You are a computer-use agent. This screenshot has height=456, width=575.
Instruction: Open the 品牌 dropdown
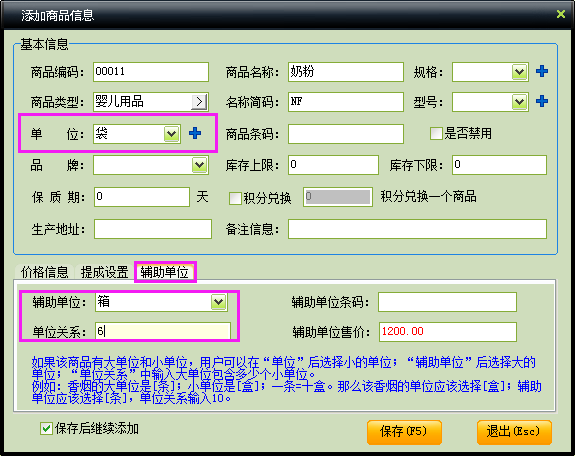[x=199, y=165]
